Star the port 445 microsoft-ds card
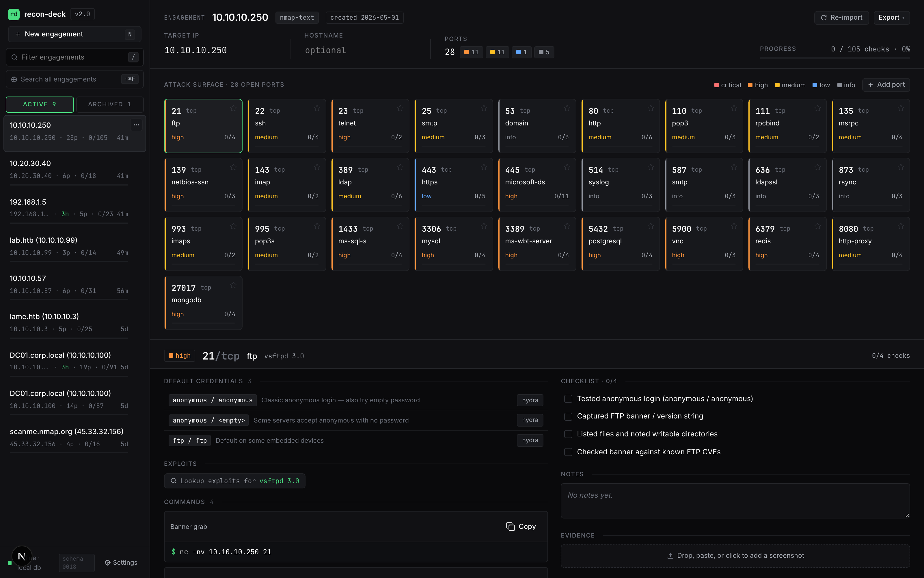The height and width of the screenshot is (578, 924). click(x=567, y=167)
